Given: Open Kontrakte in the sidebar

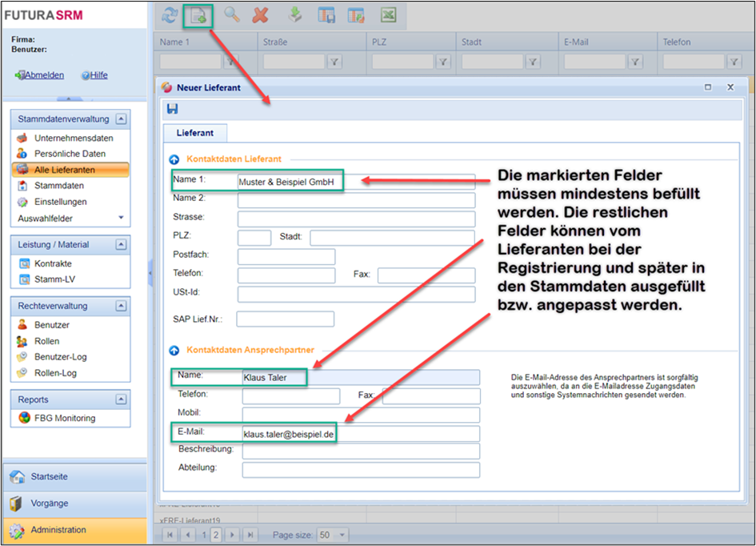Looking at the screenshot, I should coord(53,263).
